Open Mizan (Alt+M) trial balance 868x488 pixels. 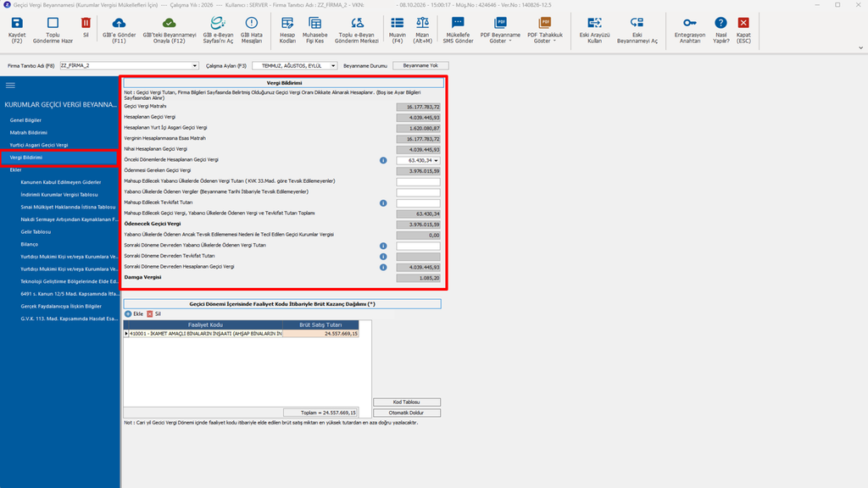(x=422, y=30)
